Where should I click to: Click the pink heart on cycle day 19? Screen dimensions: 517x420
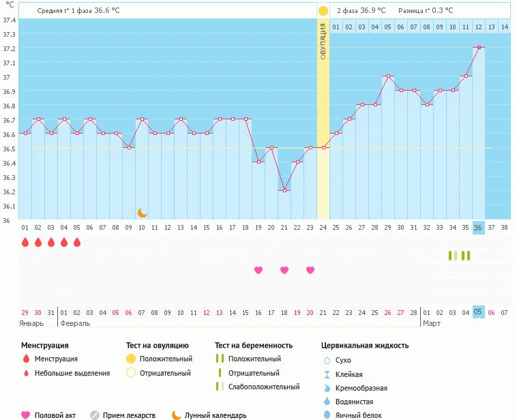click(x=258, y=270)
